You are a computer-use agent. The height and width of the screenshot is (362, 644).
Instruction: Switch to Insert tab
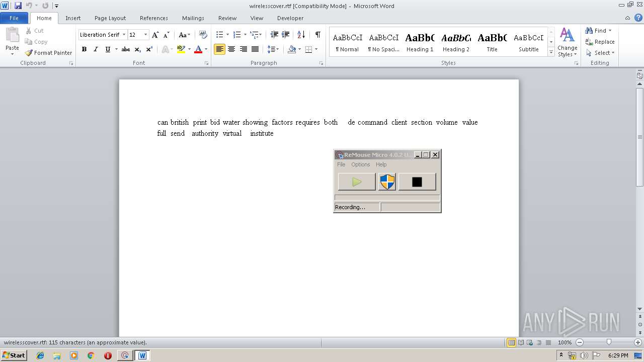tap(73, 18)
